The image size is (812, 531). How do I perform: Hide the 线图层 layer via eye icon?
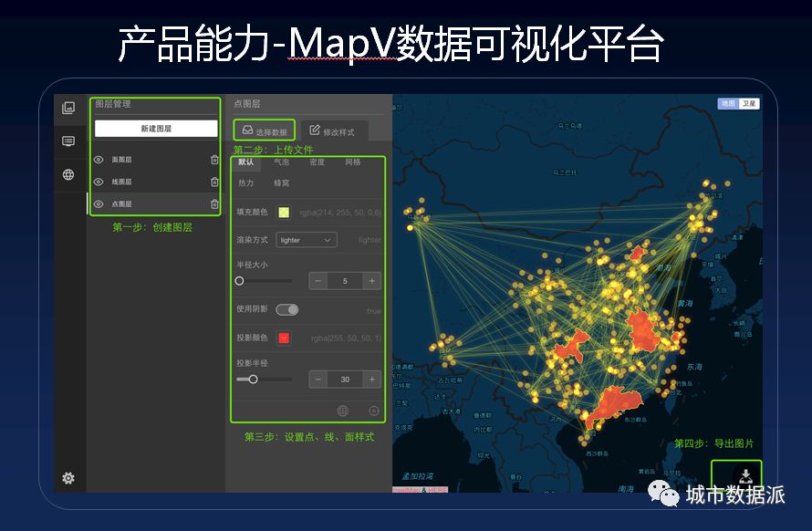pyautogui.click(x=99, y=182)
